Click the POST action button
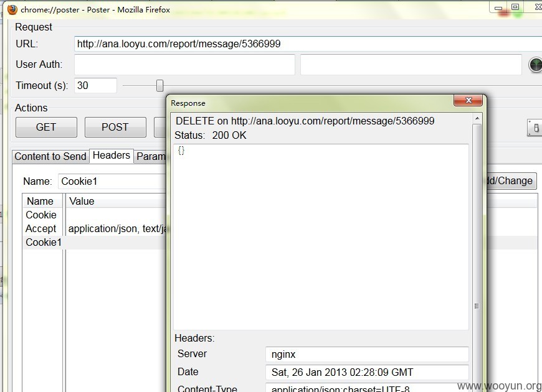The image size is (542, 392). click(x=115, y=127)
